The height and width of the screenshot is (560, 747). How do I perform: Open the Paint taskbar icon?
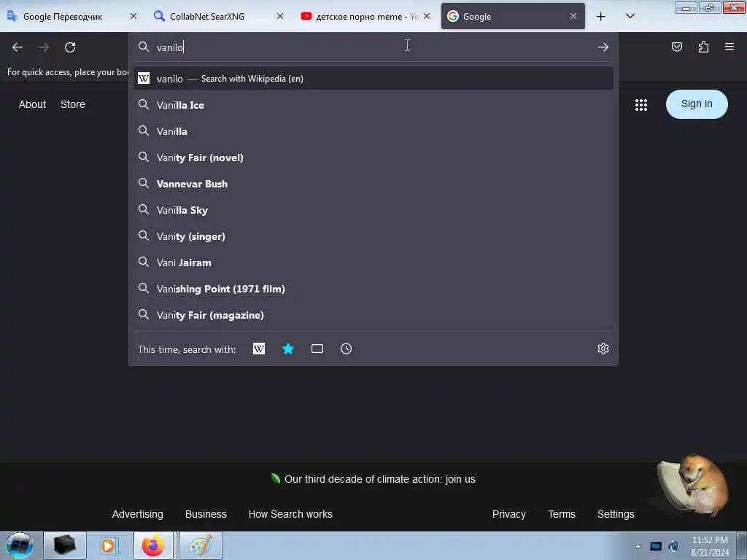point(200,545)
